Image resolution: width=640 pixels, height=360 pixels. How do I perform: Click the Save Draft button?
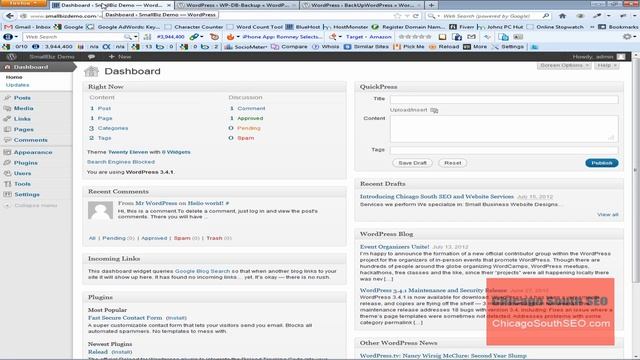[x=412, y=163]
